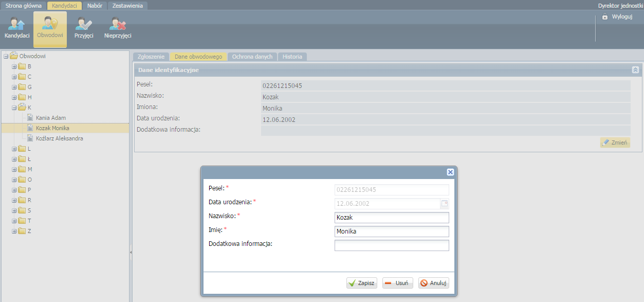Click the Nazwisko input field
644x302 pixels.
click(x=392, y=218)
